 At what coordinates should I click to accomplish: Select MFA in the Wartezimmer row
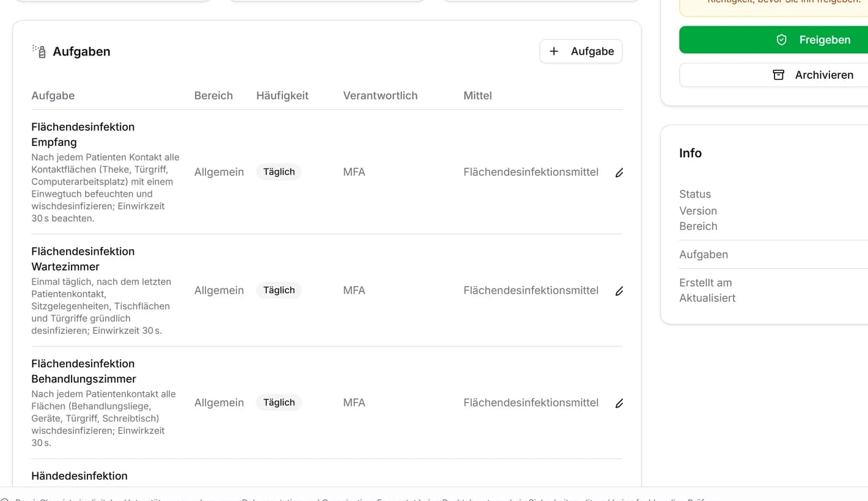pyautogui.click(x=354, y=290)
